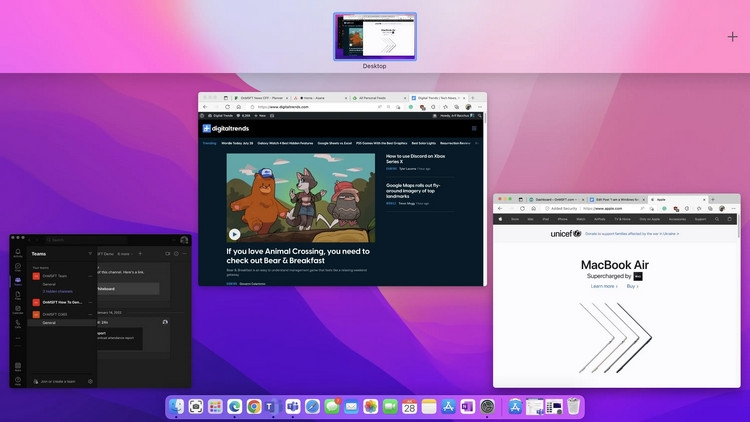The image size is (750, 422).
Task: Open Calendar in Teams sidebar
Action: point(18,310)
